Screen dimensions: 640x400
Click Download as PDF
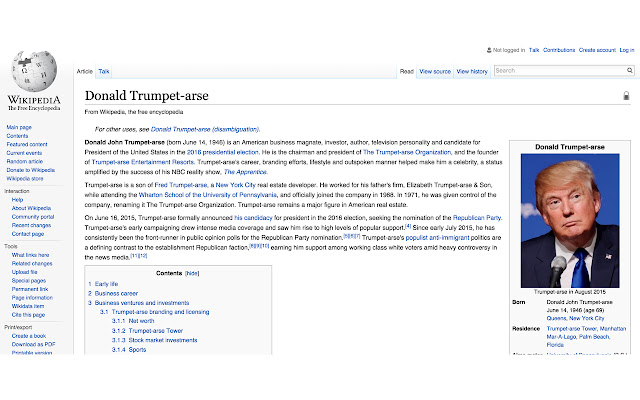33,344
